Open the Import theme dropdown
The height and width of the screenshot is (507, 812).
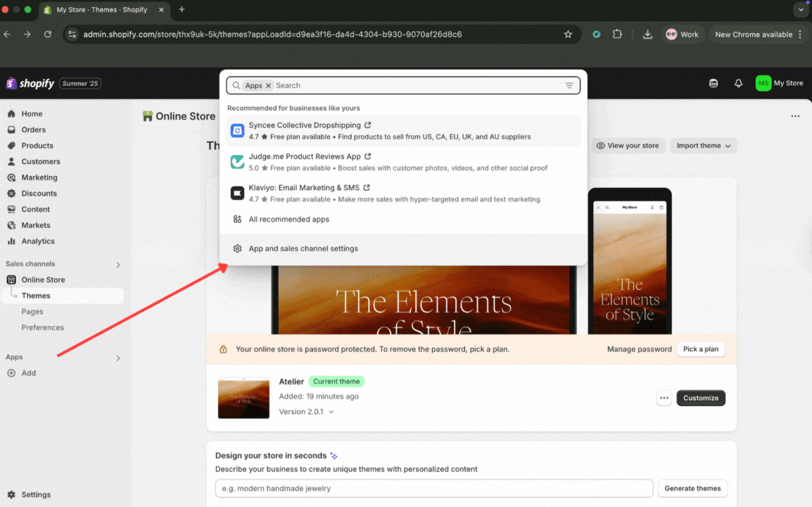click(703, 146)
